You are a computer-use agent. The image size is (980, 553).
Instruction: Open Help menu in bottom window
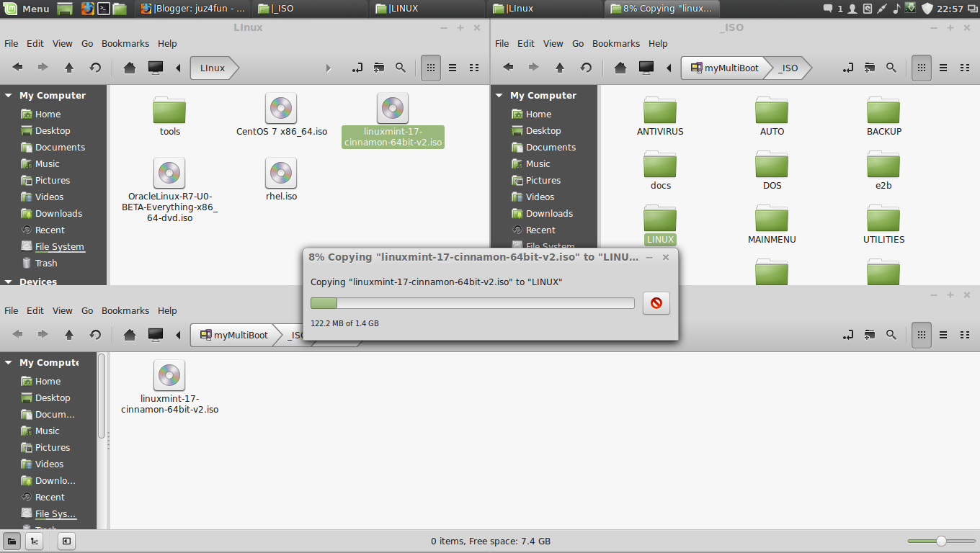pos(167,310)
